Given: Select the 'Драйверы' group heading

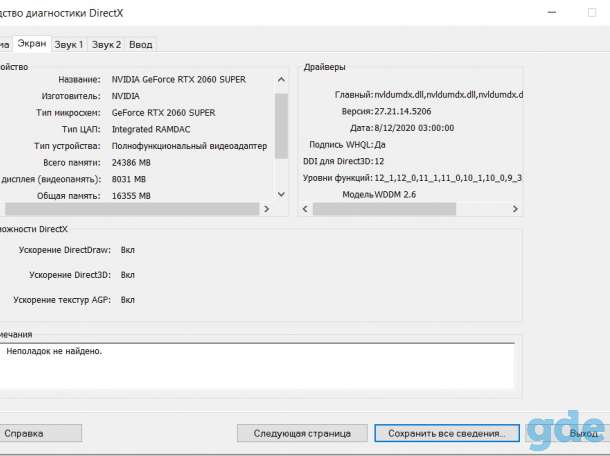Looking at the screenshot, I should pos(324,67).
